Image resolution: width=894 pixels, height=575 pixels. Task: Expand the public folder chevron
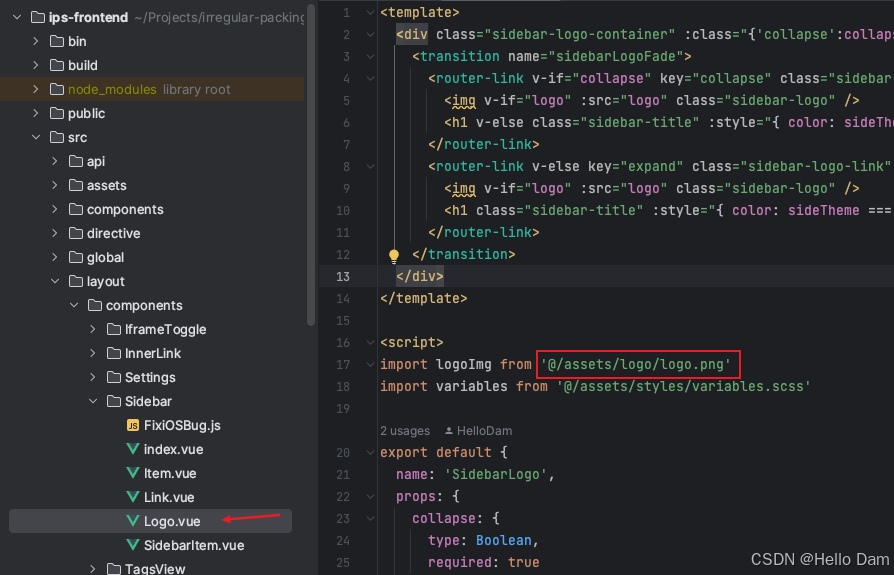click(x=36, y=113)
